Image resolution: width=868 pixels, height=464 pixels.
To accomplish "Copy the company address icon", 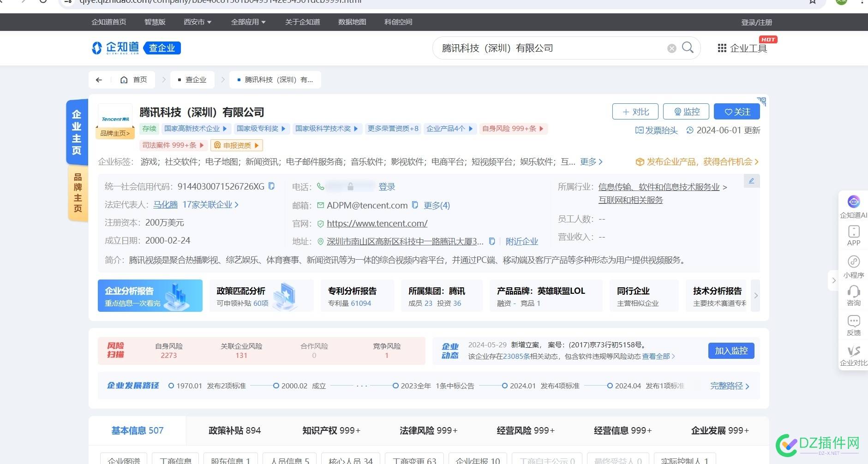I will (492, 241).
